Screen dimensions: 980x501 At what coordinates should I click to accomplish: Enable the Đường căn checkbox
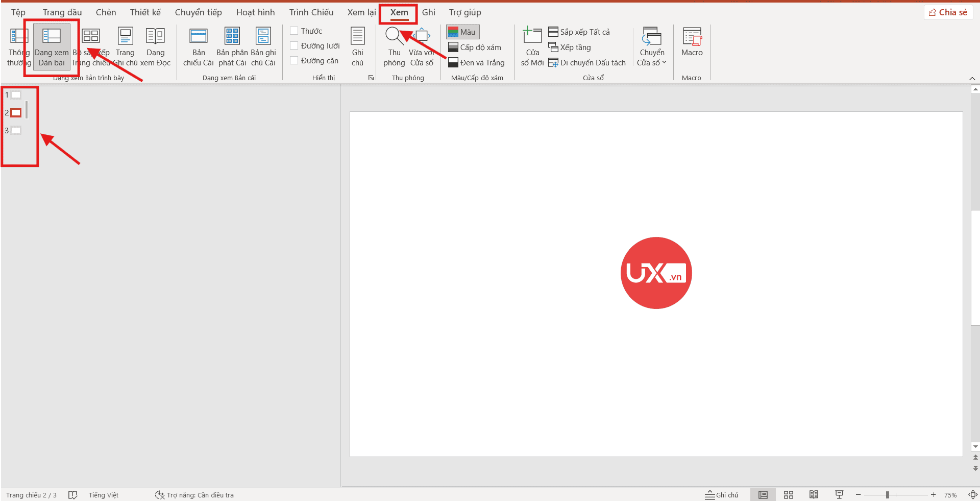[x=294, y=60]
